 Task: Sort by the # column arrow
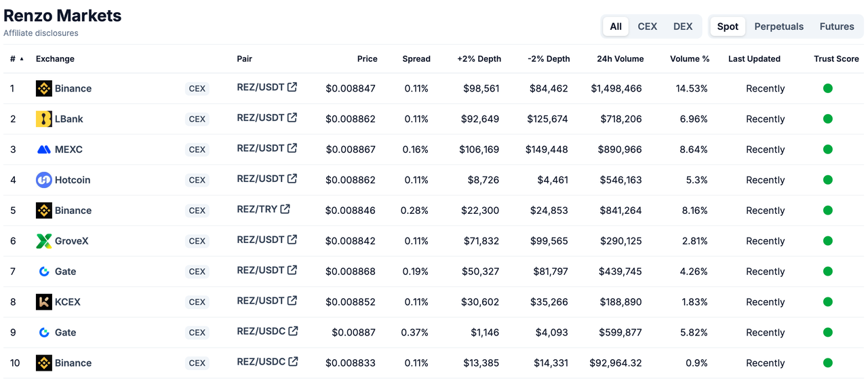click(22, 59)
